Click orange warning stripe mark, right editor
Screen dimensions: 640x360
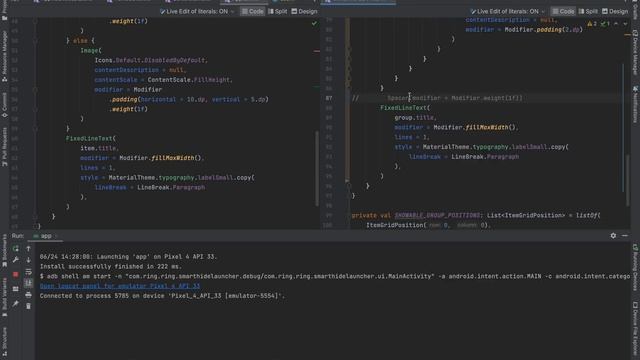(627, 35)
